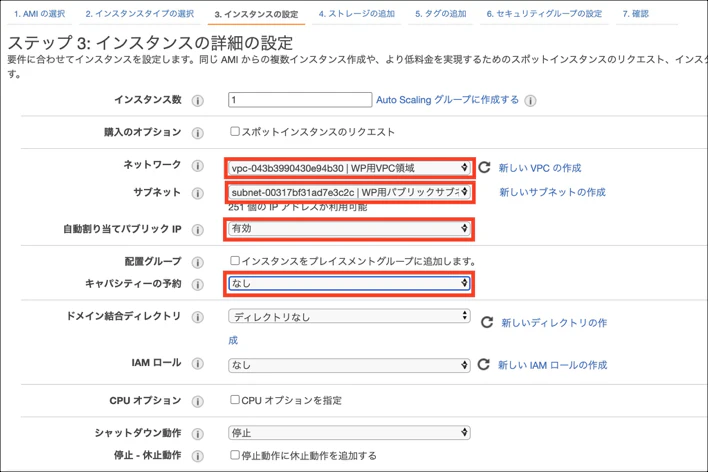
Task: Click 新しいディレクトリの作成 link
Action: pyautogui.click(x=554, y=323)
